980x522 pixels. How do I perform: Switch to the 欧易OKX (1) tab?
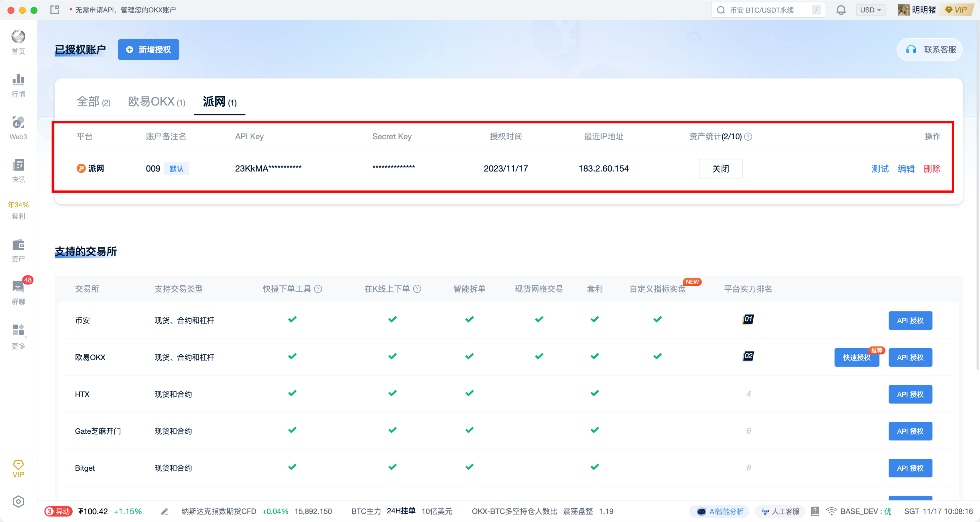(x=157, y=102)
